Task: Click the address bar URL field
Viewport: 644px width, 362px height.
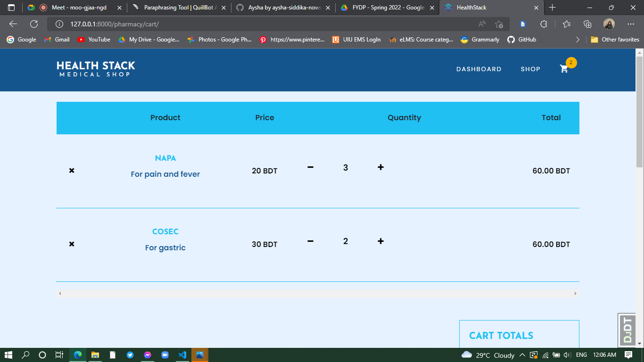Action: click(x=264, y=24)
